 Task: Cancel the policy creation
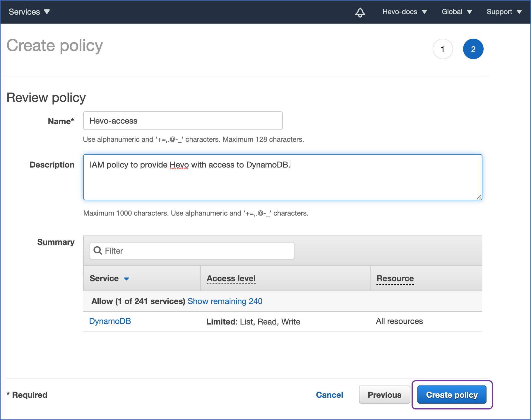tap(330, 395)
